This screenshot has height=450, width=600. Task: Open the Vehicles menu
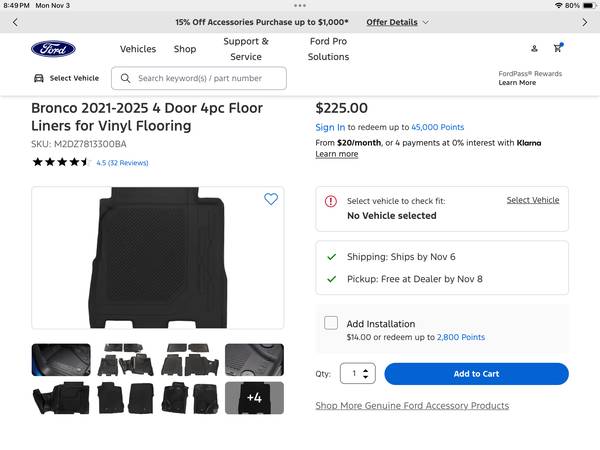(x=138, y=49)
